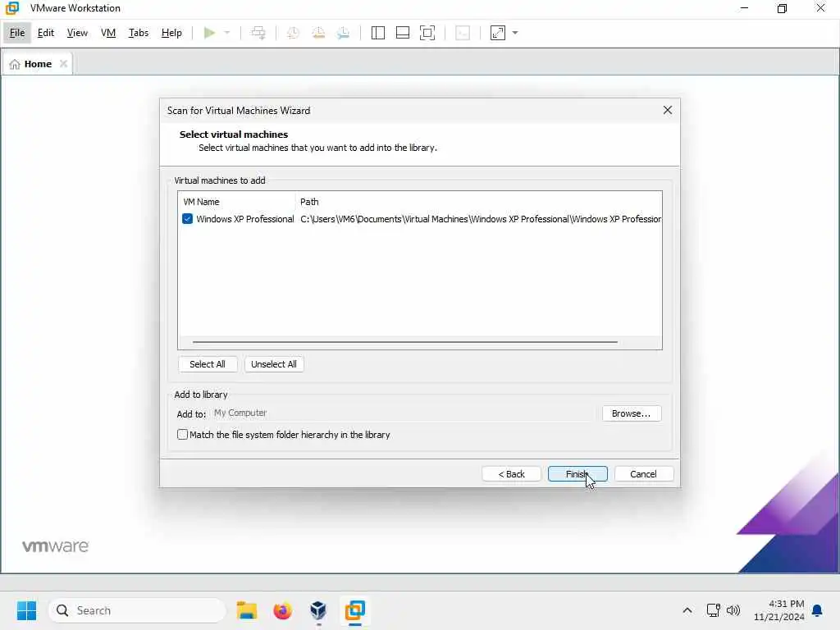Click the Take Snapshot toolbar icon
Screen dimensions: 840x630
(x=293, y=33)
